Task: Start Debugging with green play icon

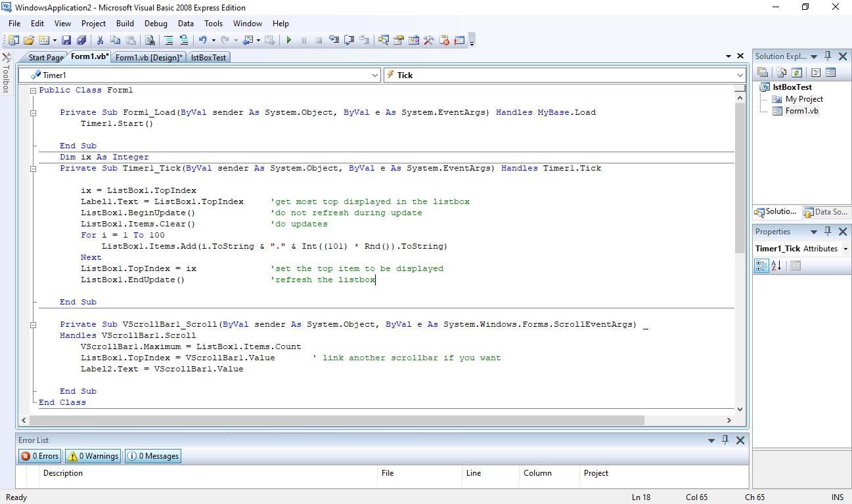Action: point(288,40)
